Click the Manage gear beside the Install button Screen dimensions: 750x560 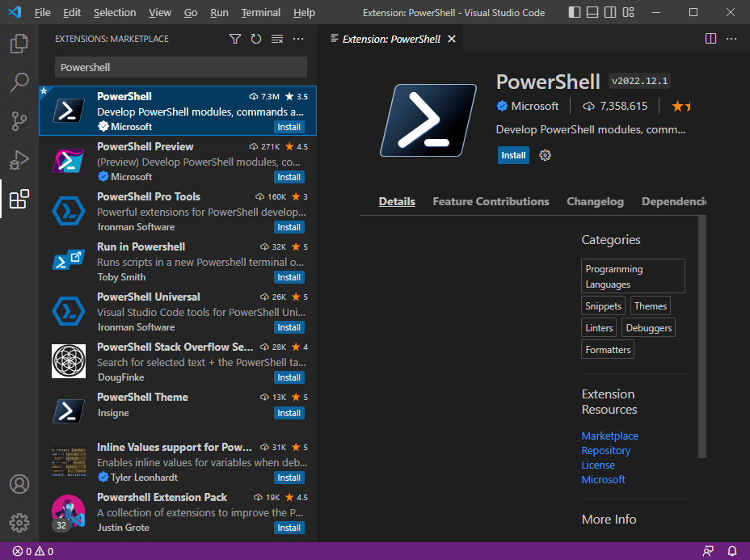point(544,154)
